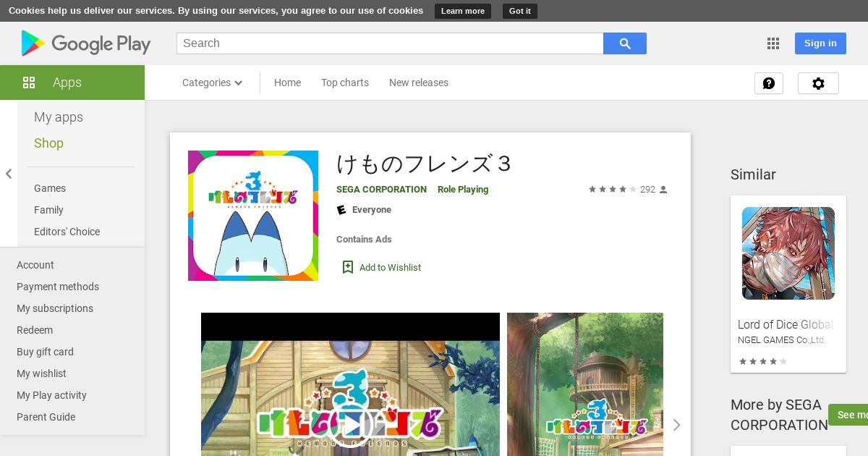Open Lord of Dice Global title
Screen dimensions: 868x456
coord(786,324)
